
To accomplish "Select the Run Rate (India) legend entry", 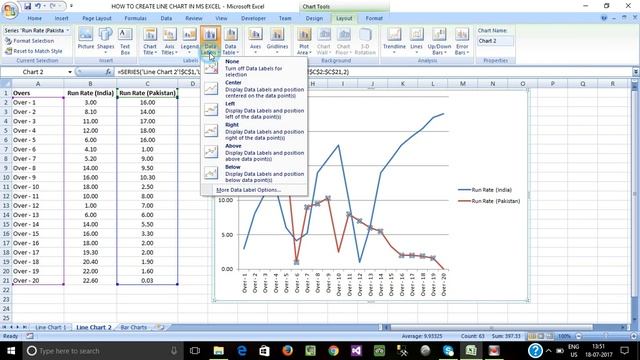I will tap(484, 190).
